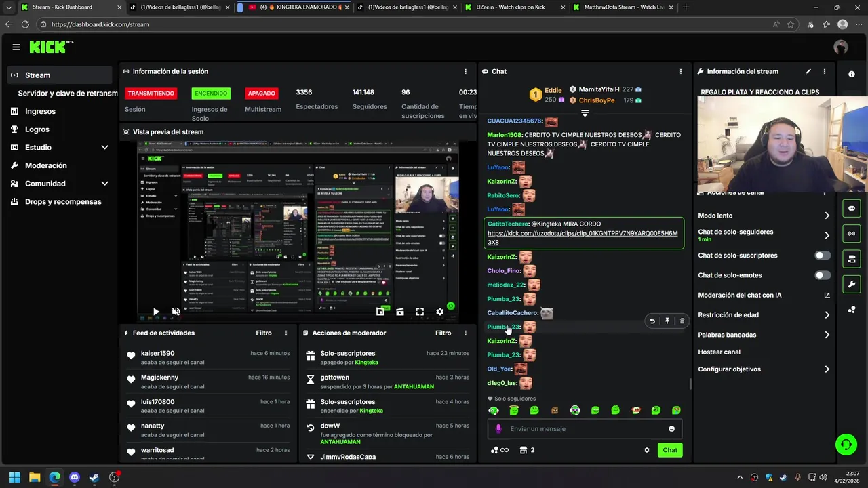Expand the Comunidad sidebar section
Screen dimensions: 868x488
tap(104, 184)
